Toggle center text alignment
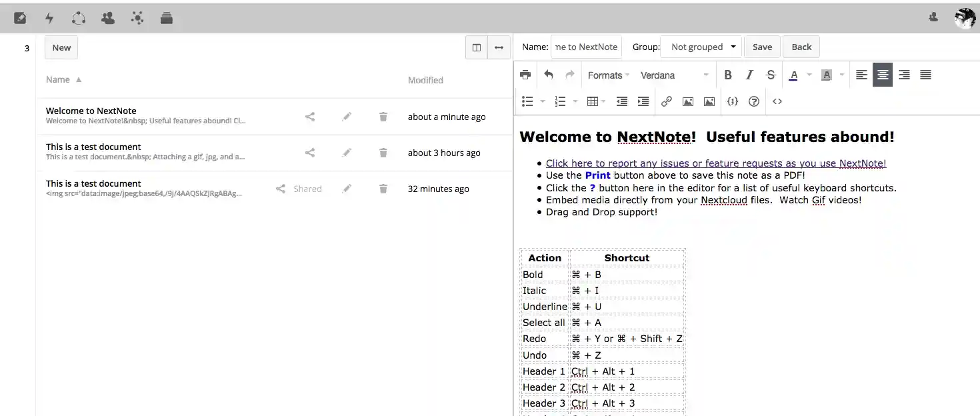The image size is (980, 416). (x=883, y=75)
